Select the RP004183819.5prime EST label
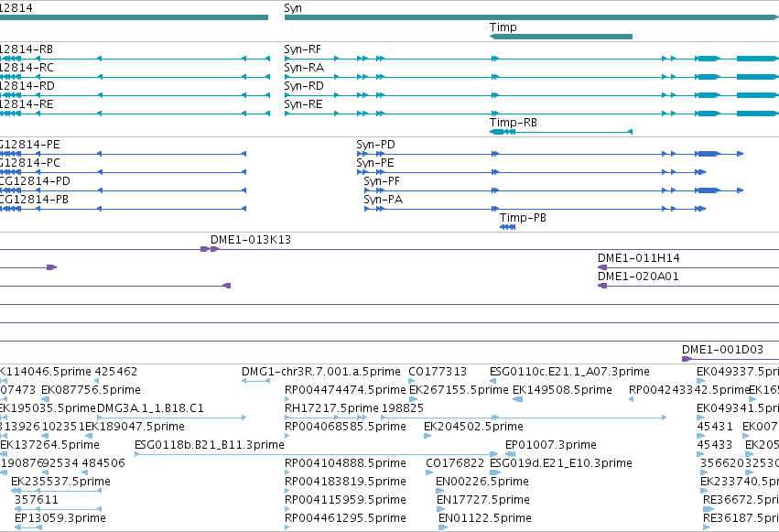 pyautogui.click(x=345, y=482)
